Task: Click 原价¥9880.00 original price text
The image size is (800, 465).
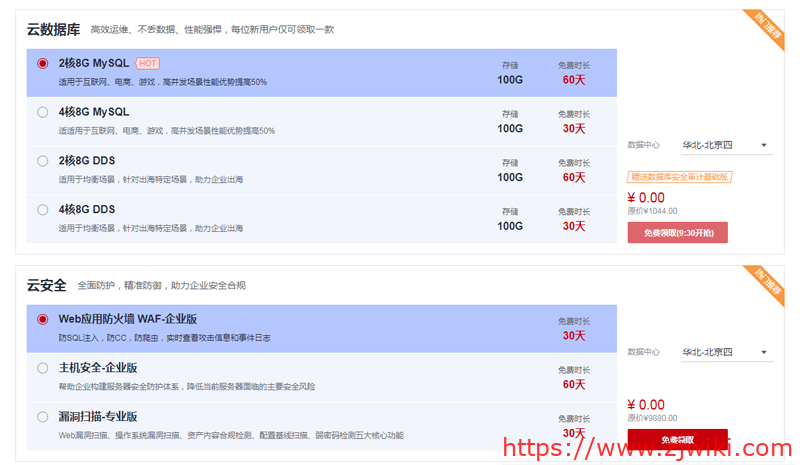Action: click(653, 418)
